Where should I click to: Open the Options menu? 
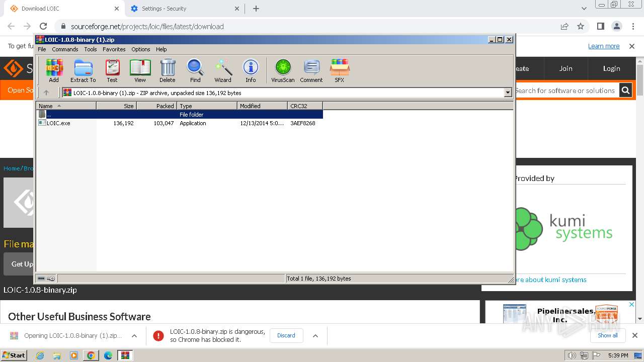coord(141,49)
